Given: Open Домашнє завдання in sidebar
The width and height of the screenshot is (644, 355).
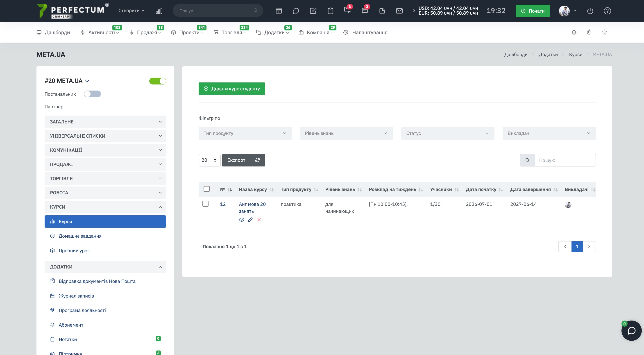Looking at the screenshot, I should coord(80,236).
